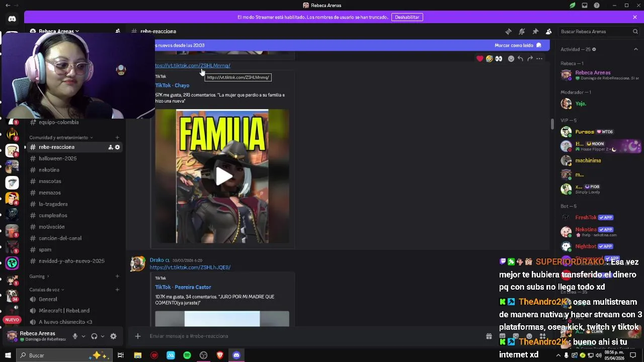
Task: Click Deshabilitar to disable Streamer mode
Action: point(407,17)
